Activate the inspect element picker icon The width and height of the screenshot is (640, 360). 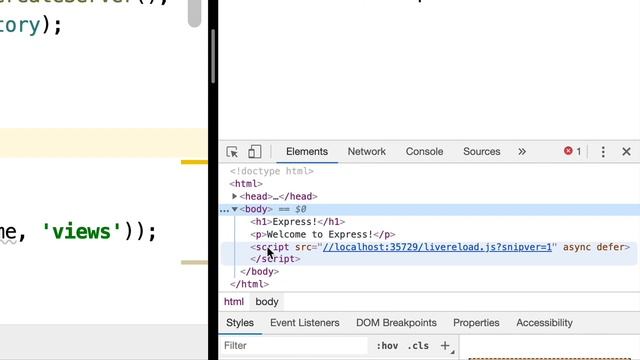tap(232, 152)
